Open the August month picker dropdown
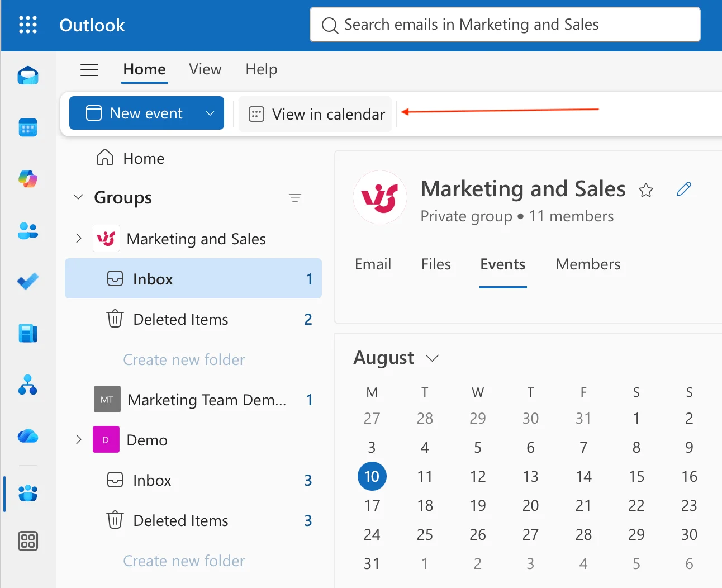Screen dimensions: 722x588 (x=432, y=358)
